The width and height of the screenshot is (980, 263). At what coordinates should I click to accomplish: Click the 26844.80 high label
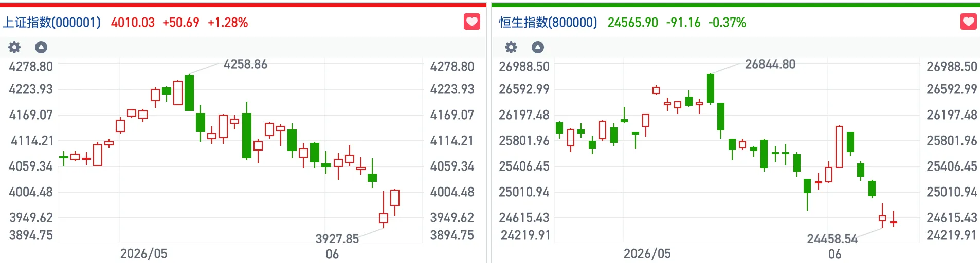tap(770, 64)
